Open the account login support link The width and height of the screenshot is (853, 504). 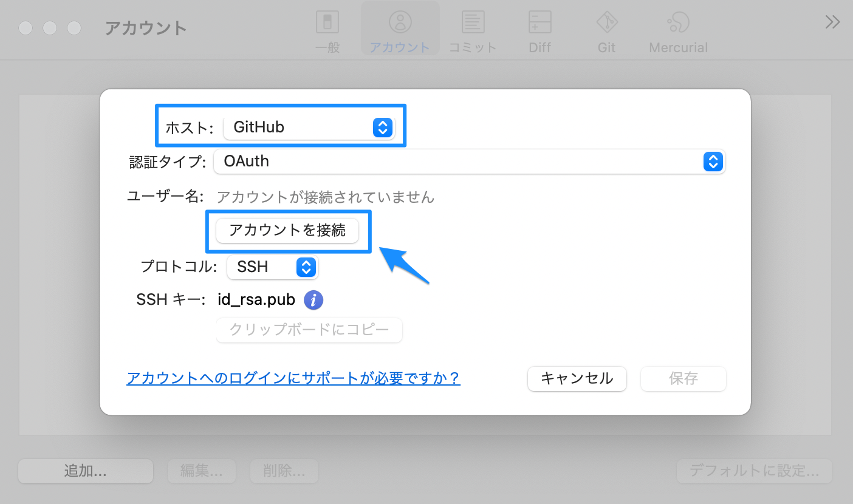coord(293,378)
